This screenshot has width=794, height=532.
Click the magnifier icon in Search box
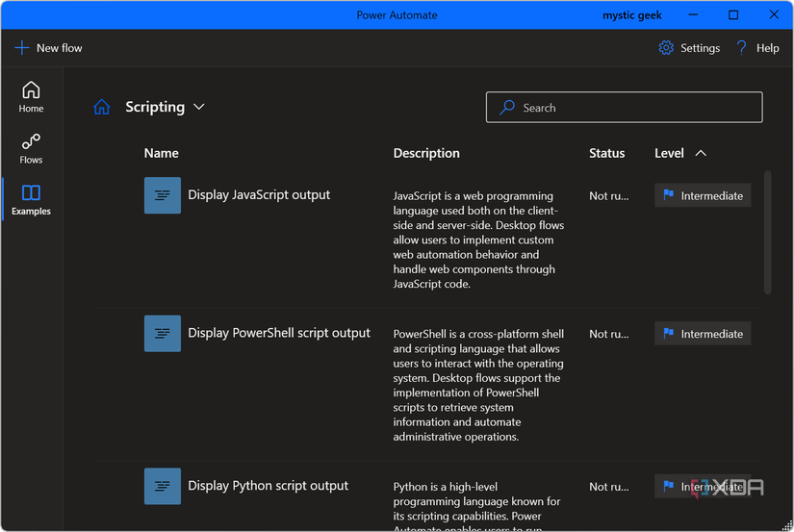[507, 108]
